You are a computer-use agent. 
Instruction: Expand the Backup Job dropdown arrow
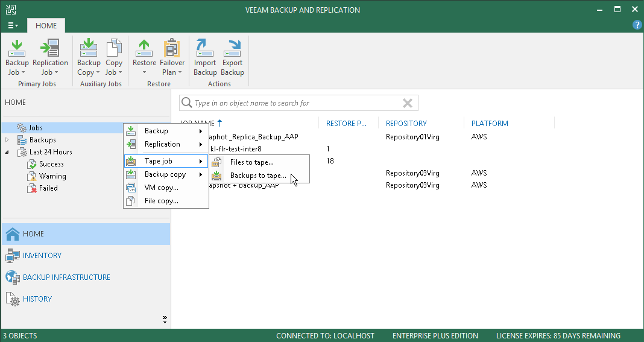coord(23,73)
